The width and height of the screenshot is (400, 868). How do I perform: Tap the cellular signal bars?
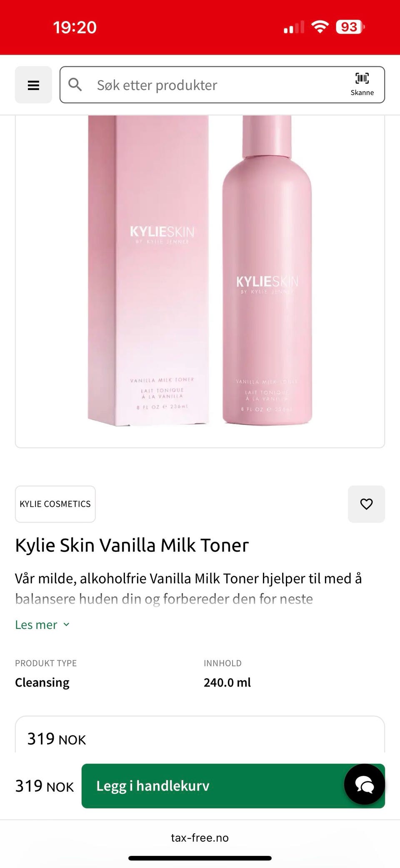(x=294, y=27)
